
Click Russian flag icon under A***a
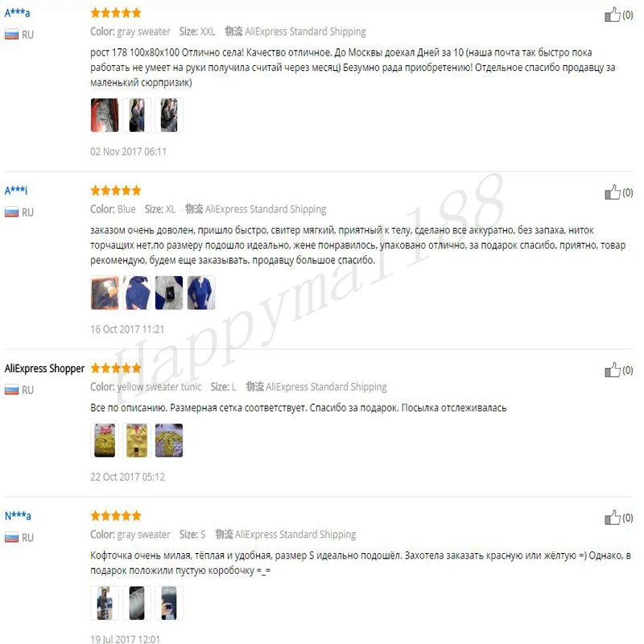click(11, 35)
